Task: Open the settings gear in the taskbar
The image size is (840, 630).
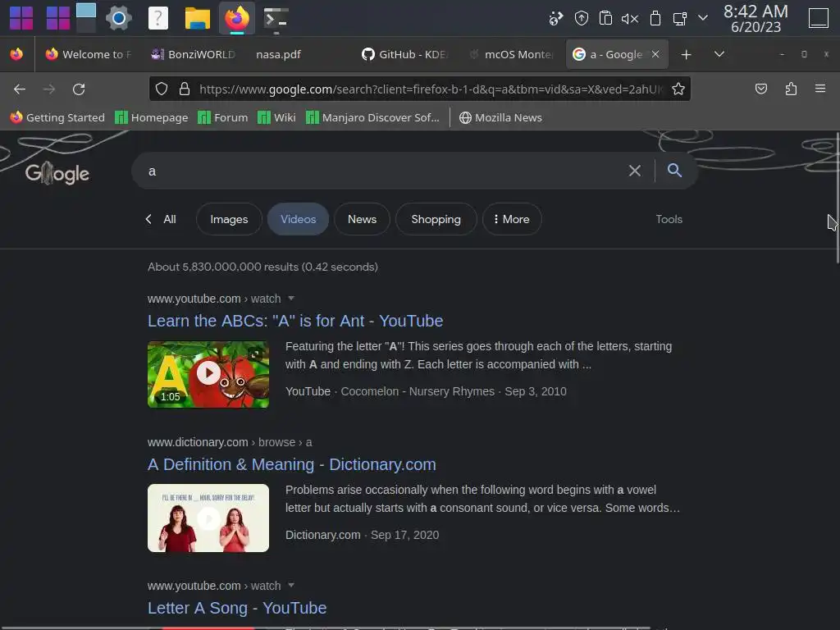Action: point(118,18)
